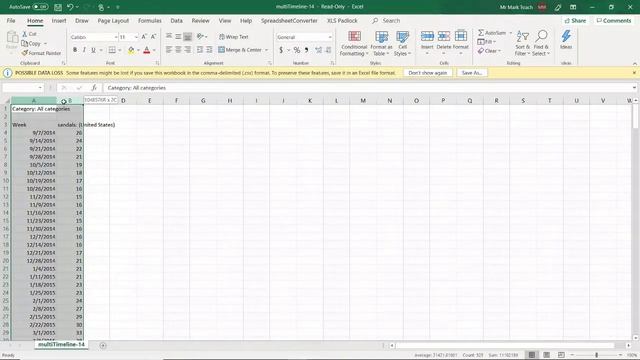Click the Insert Function fx icon
Viewport: 640px width, 360px height.
pos(93,88)
